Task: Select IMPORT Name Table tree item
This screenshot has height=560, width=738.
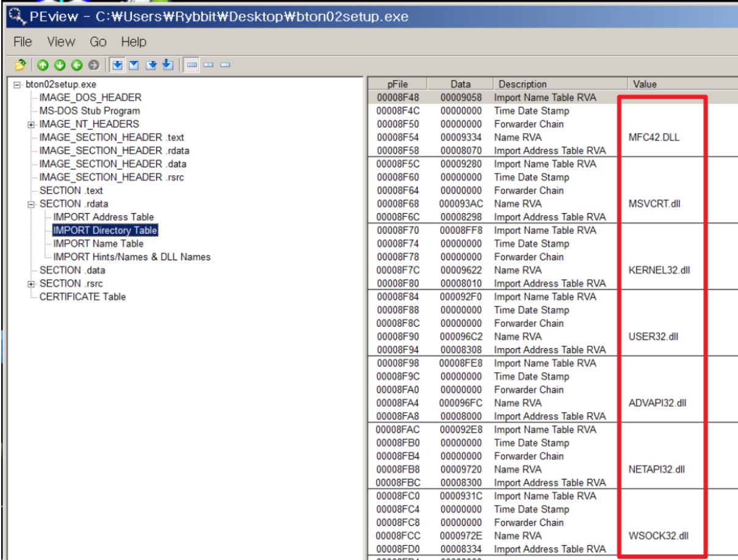Action: [x=98, y=244]
